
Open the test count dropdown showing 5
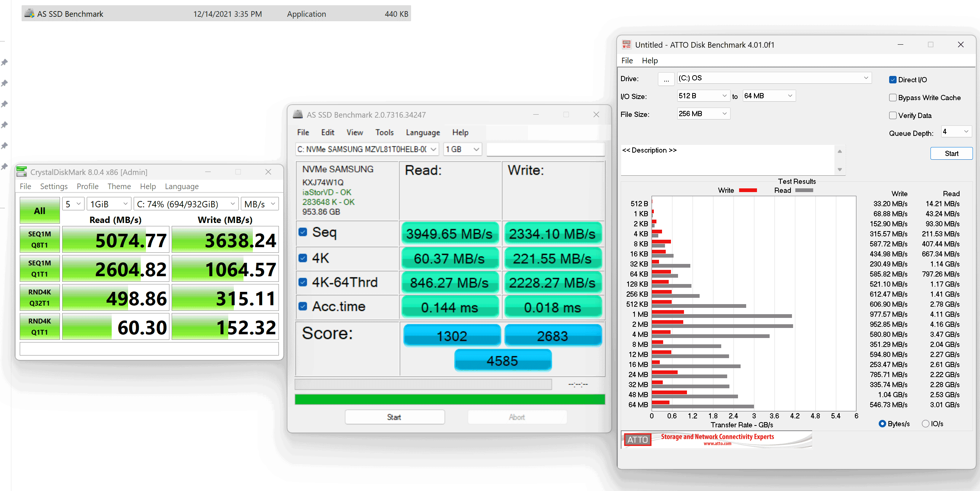(73, 204)
